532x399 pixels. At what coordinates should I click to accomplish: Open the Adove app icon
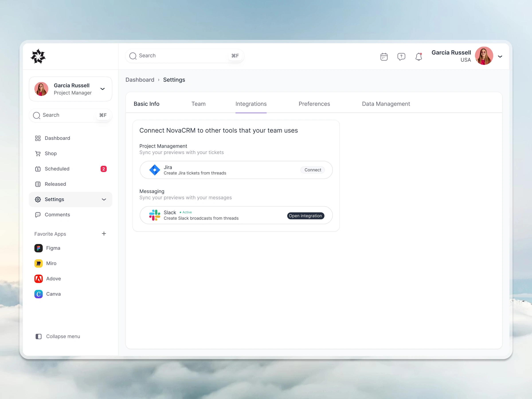[39, 279]
